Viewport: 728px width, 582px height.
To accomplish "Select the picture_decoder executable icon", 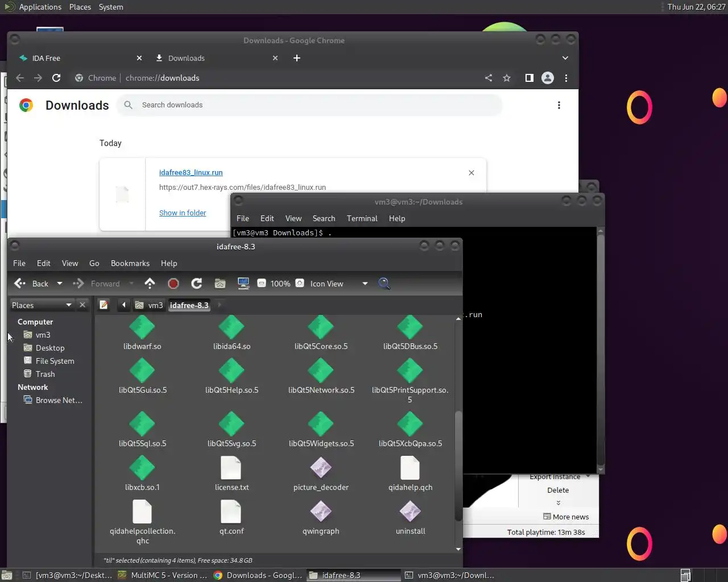I will pos(321,468).
